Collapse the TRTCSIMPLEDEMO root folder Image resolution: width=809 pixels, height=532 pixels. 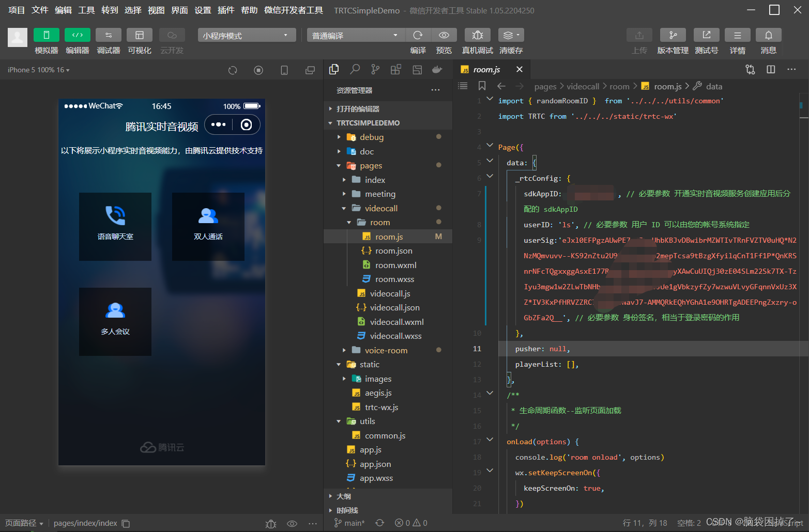pos(388,123)
